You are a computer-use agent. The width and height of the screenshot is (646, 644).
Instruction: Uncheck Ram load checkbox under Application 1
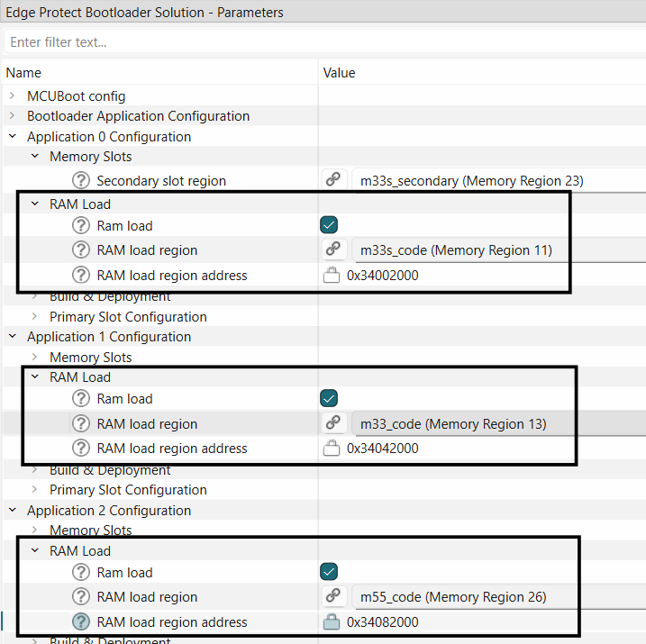(329, 398)
